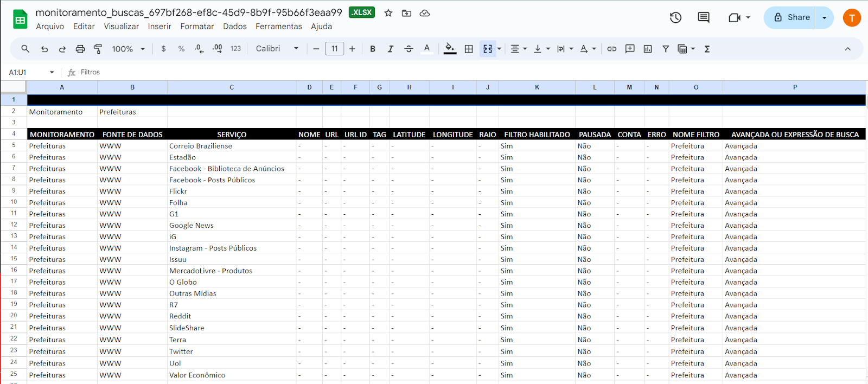Collapse the toolbar header chevron

[847, 49]
